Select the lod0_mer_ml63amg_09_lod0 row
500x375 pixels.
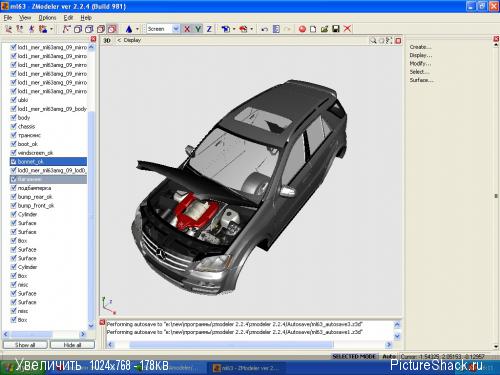(x=49, y=170)
